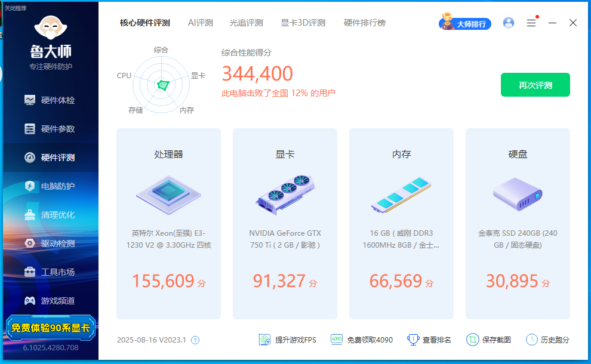Click the Xeon E3-1230 V2 description
This screenshot has height=364, width=591.
(168, 239)
